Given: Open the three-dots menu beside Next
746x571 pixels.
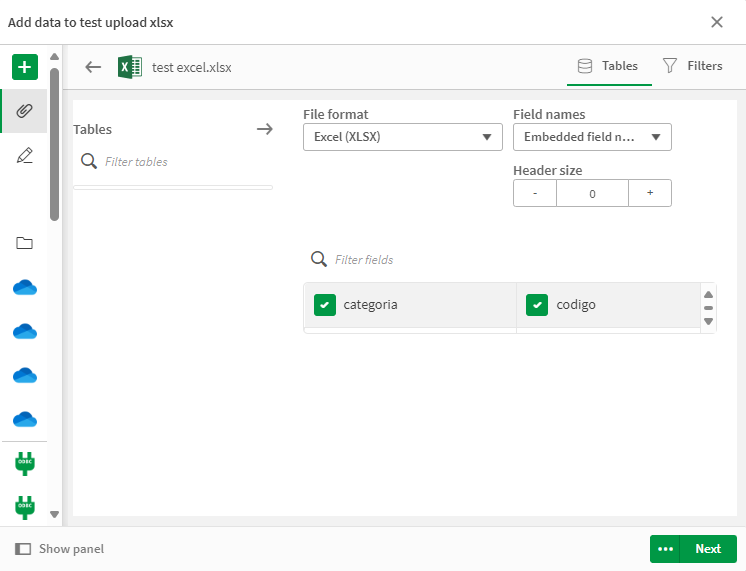Looking at the screenshot, I should (665, 549).
